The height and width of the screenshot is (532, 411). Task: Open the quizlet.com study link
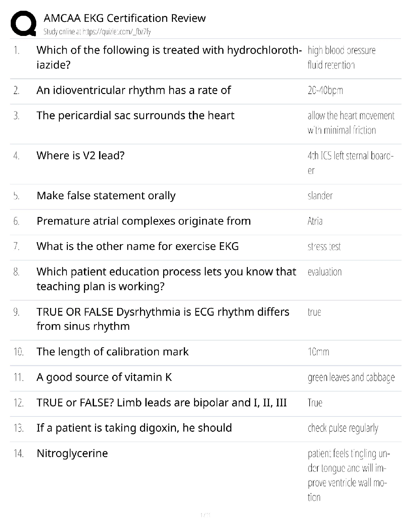97,32
